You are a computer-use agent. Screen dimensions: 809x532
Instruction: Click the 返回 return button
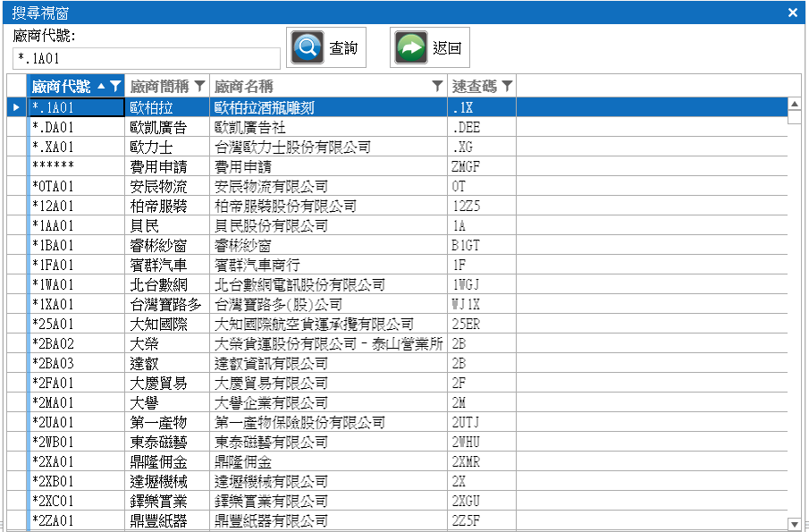point(430,47)
